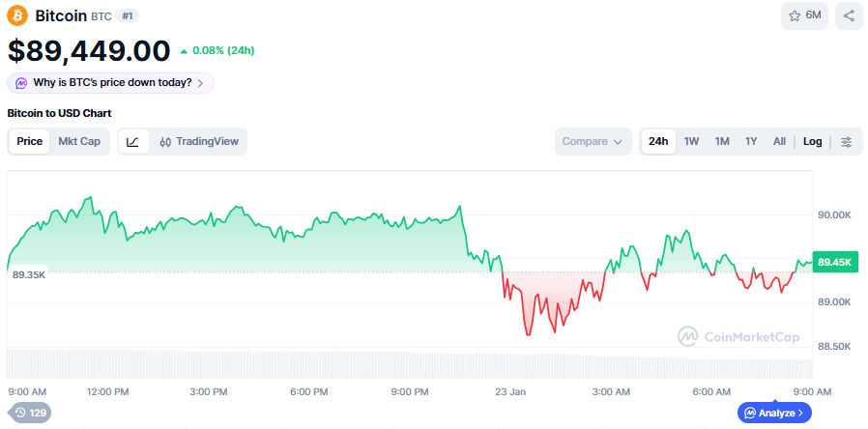Switch chart to Mkt Cap
This screenshot has height=429, width=868.
point(79,142)
